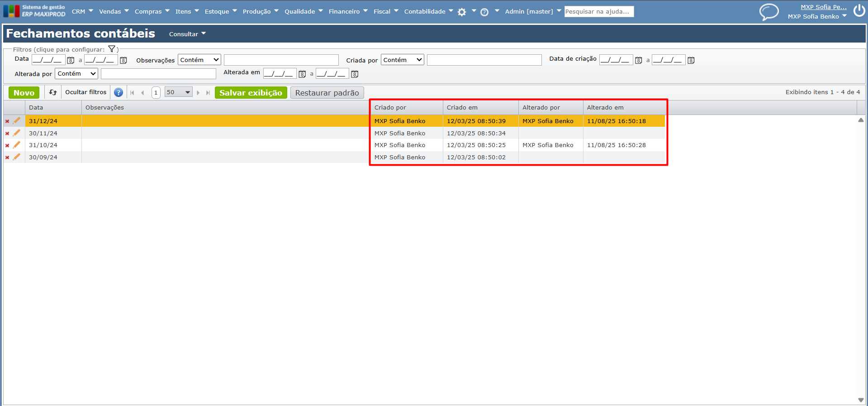Click the page number 1 field
This screenshot has width=868, height=406.
pyautogui.click(x=156, y=92)
